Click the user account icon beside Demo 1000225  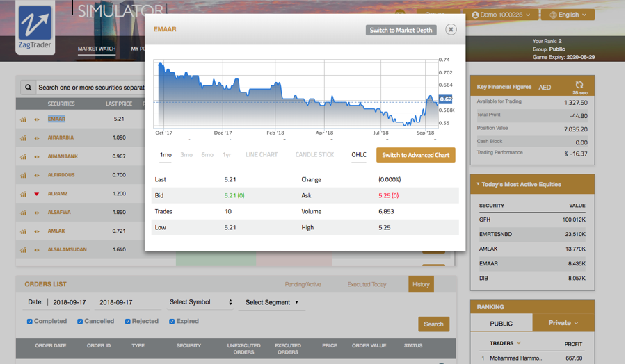point(475,15)
